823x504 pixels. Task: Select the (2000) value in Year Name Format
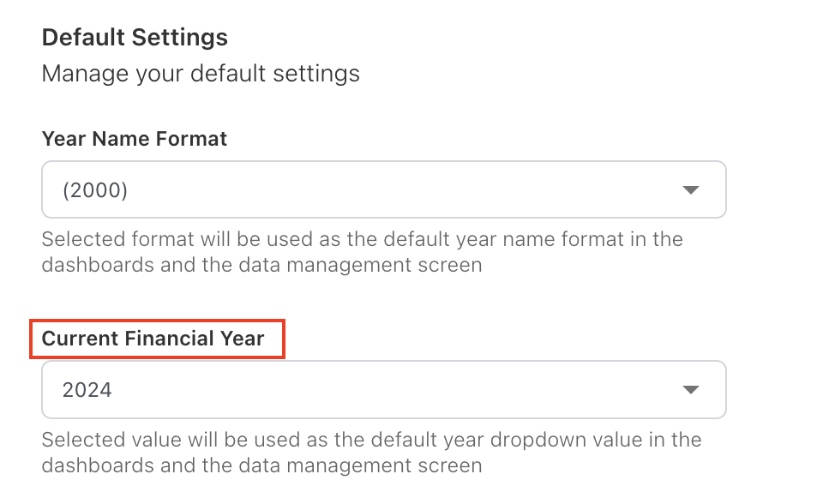point(95,190)
